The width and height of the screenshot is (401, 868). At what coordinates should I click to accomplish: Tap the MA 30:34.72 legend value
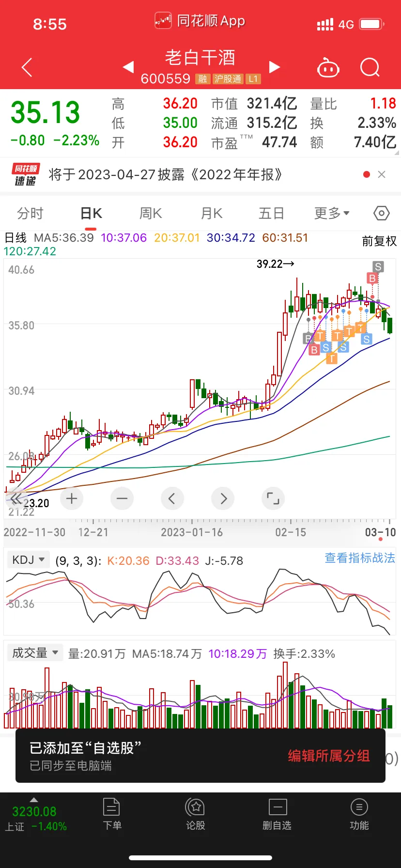(x=231, y=238)
